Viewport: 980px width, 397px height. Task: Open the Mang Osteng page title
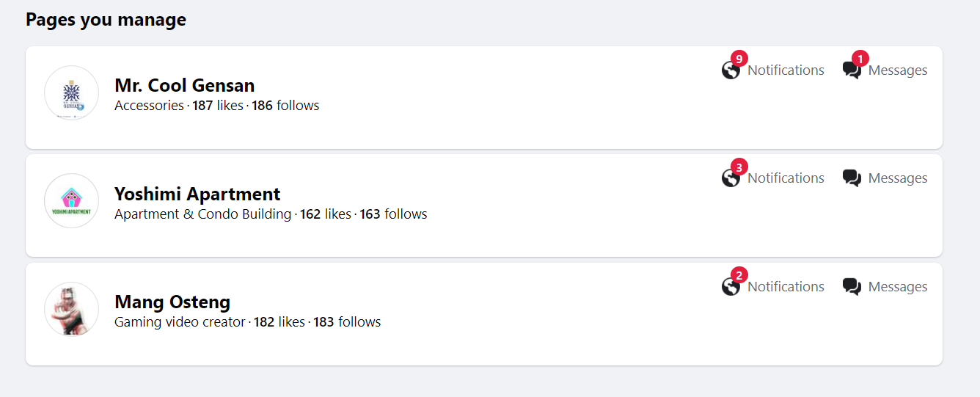[172, 302]
